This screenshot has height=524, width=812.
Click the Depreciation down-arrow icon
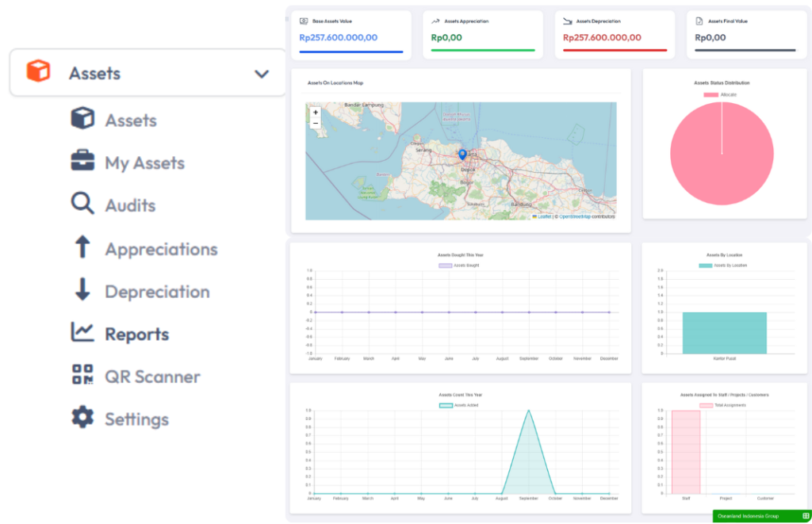82,290
